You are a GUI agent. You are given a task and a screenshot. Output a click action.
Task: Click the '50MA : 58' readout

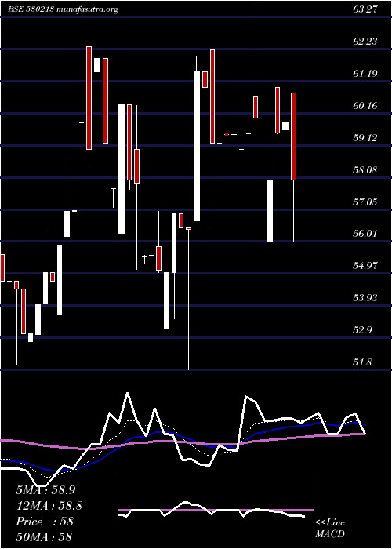click(44, 536)
